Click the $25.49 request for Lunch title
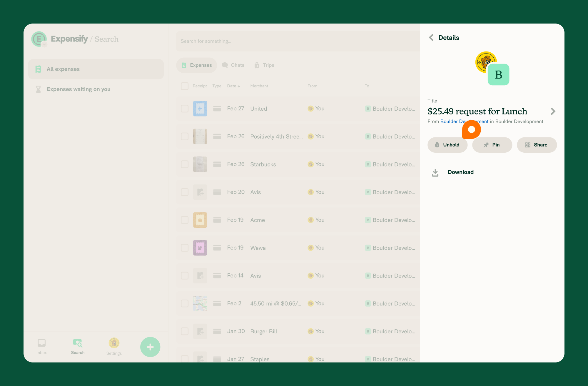Screen dimensions: 588x386 point(477,111)
